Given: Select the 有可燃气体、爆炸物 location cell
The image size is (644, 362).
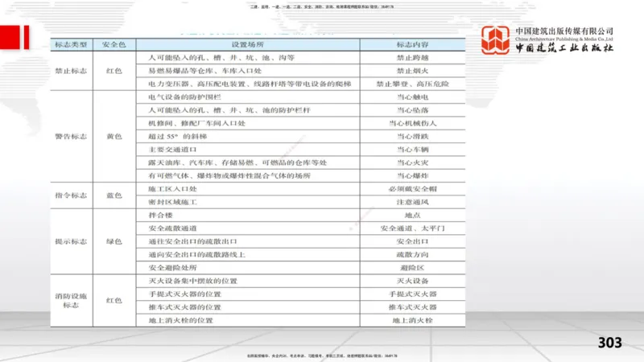Looking at the screenshot, I should (248, 175).
